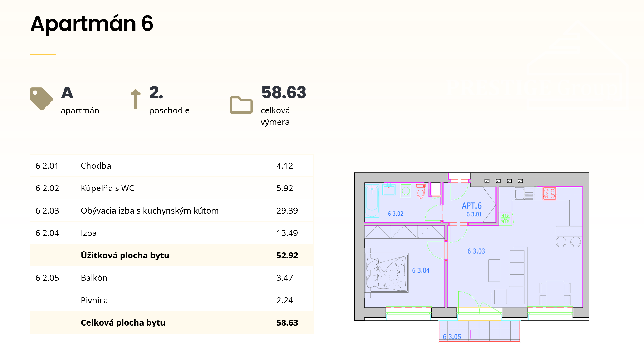The height and width of the screenshot is (362, 644).
Task: Click the Pivnica area value 2.24
Action: 285,300
